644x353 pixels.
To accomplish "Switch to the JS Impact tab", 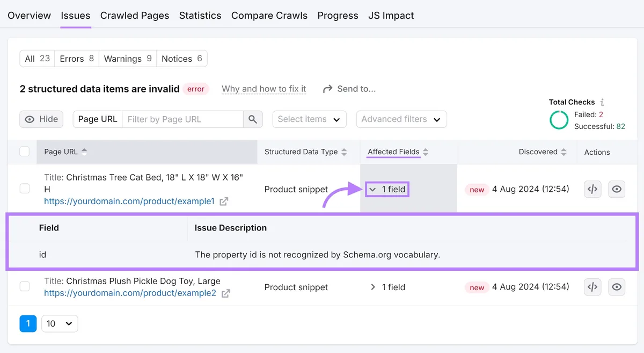I will click(391, 16).
